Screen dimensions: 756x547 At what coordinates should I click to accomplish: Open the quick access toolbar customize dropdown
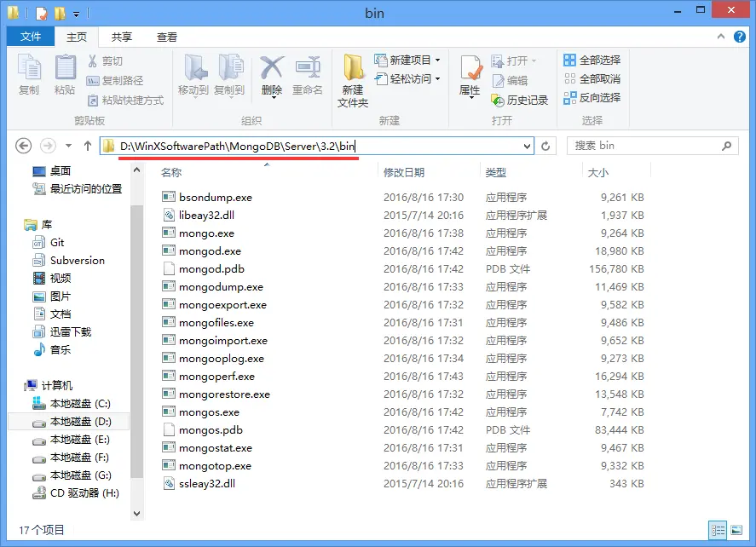(76, 14)
